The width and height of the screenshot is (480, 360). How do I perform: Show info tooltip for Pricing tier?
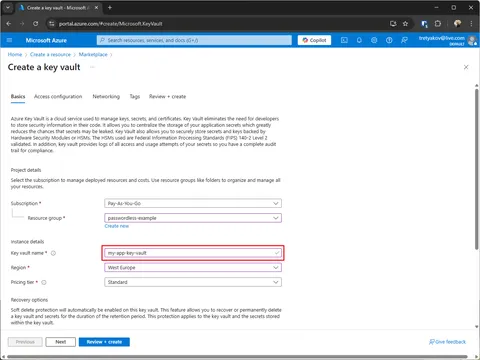click(x=44, y=282)
